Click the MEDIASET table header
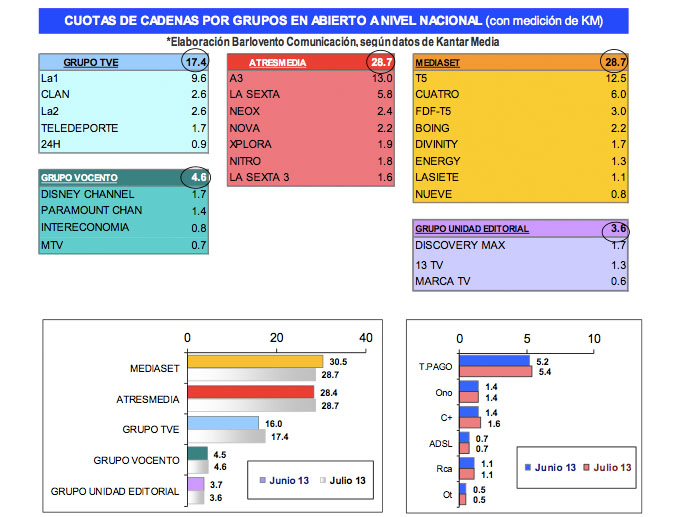Viewport: 677px width, 517px height. pos(441,62)
